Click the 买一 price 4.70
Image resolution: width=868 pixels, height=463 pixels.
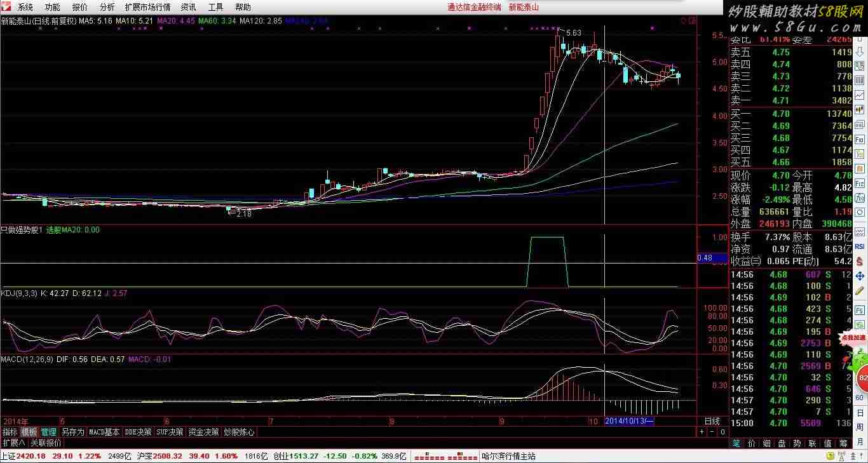(780, 114)
